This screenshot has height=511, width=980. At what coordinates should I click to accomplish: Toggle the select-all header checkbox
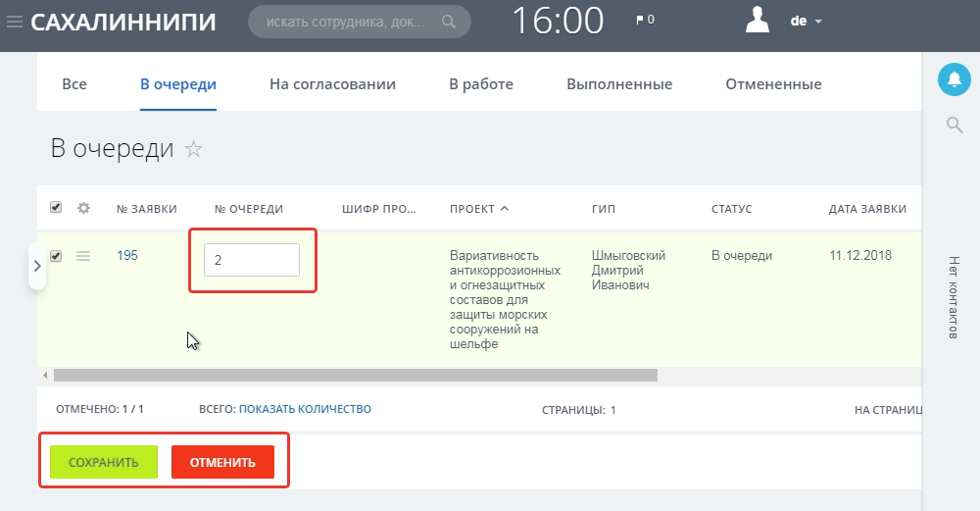(56, 207)
